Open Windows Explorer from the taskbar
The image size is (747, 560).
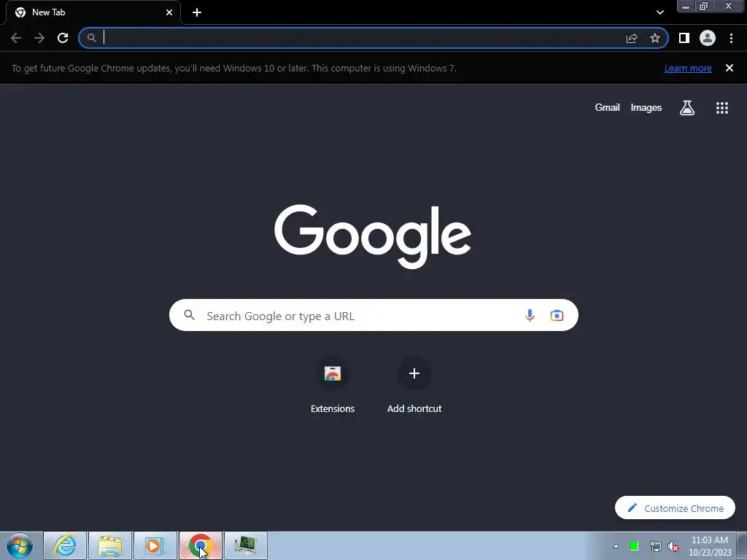tap(110, 545)
